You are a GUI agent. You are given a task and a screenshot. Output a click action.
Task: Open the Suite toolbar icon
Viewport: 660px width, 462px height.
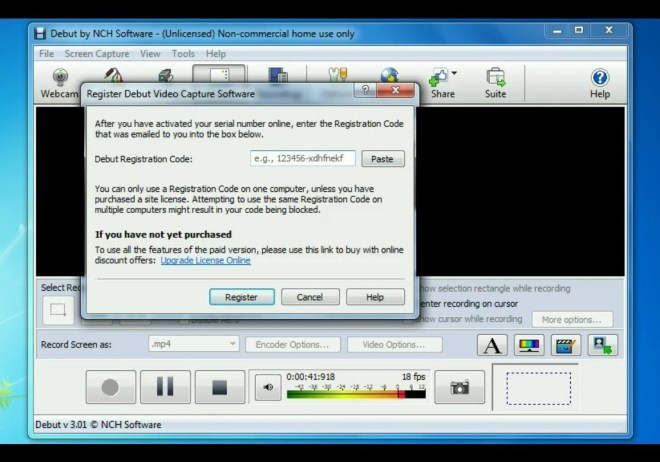pyautogui.click(x=495, y=83)
